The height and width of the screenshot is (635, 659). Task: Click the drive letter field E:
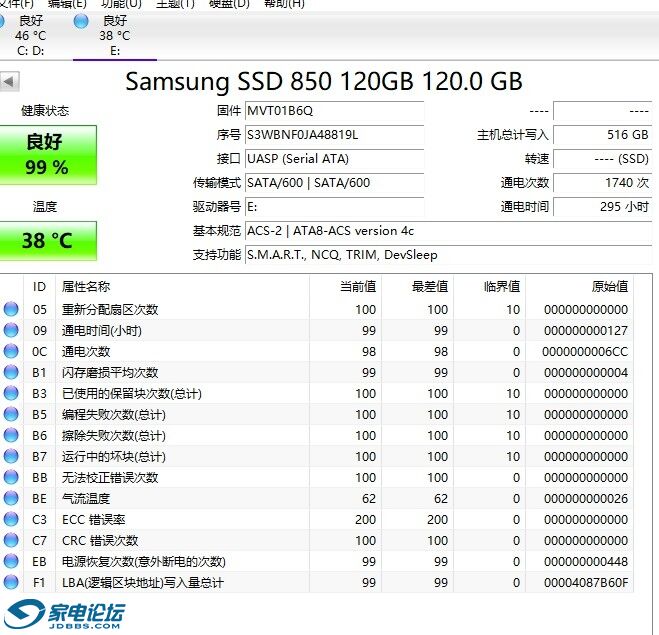334,207
